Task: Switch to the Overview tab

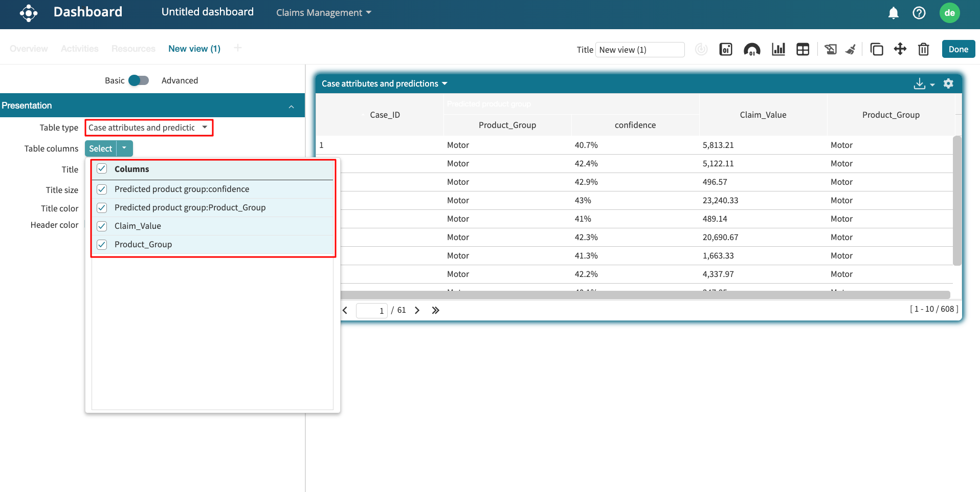Action: 29,49
